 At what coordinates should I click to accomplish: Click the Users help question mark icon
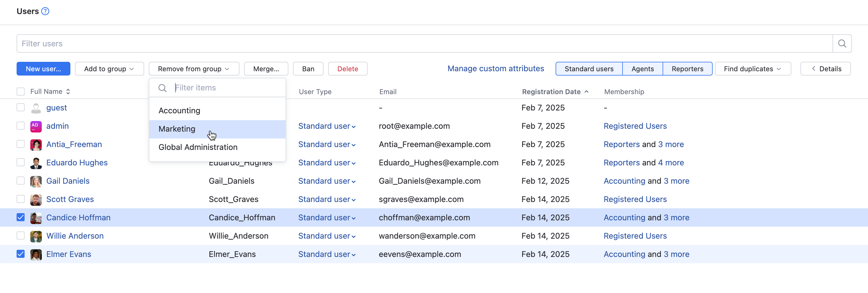[x=45, y=11]
